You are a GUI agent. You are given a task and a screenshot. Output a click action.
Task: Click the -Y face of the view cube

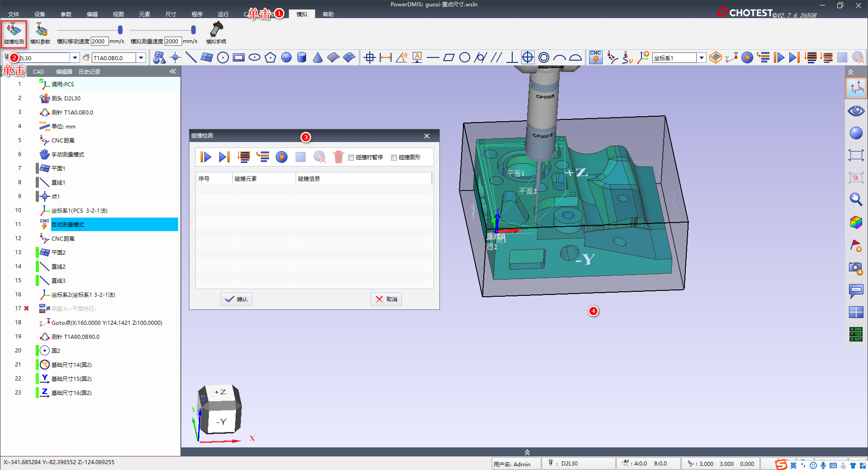pos(222,422)
